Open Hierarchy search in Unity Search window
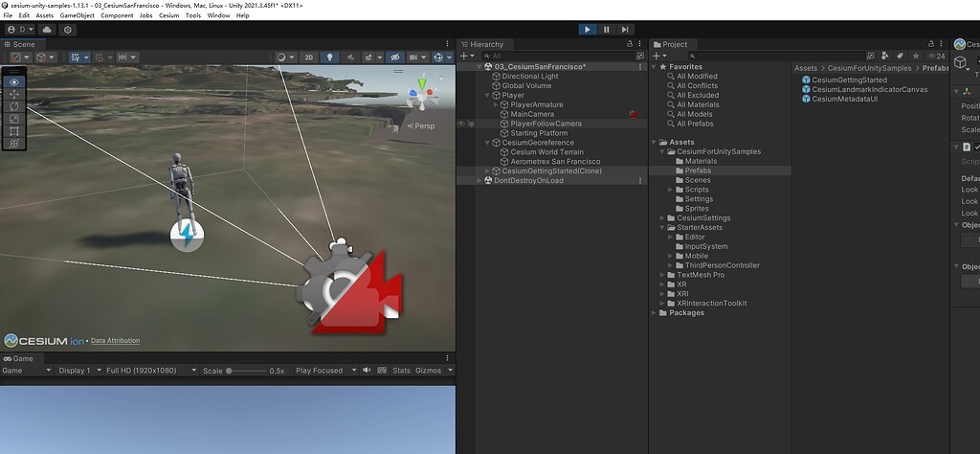980x454 pixels. 639,56
